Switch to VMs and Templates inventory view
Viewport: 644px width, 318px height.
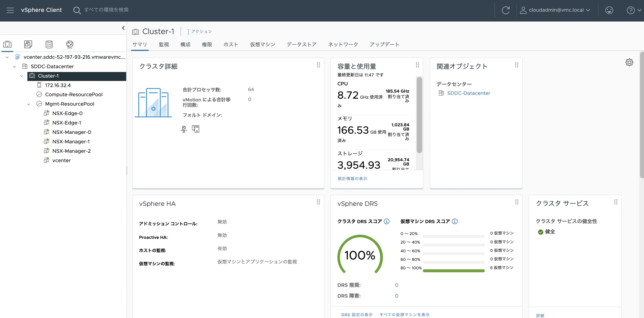point(28,44)
